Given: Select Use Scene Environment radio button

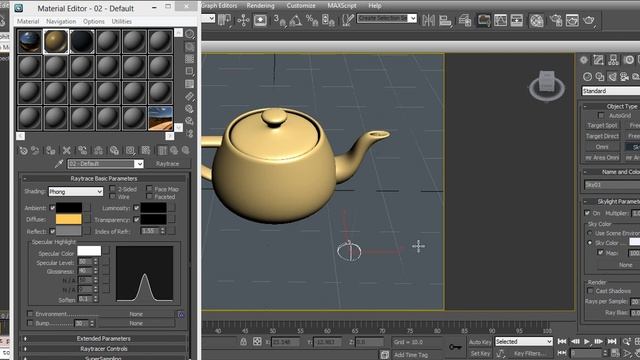Looking at the screenshot, I should click(x=590, y=233).
